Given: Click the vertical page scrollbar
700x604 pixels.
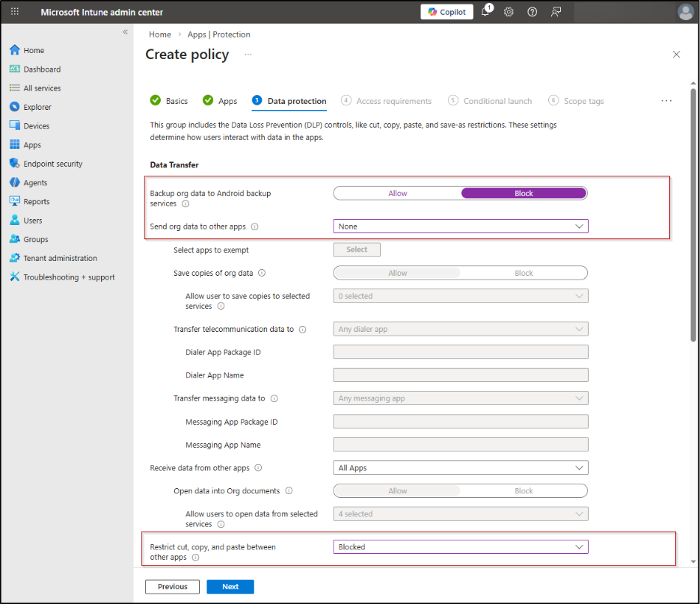Looking at the screenshot, I should coord(693,217).
